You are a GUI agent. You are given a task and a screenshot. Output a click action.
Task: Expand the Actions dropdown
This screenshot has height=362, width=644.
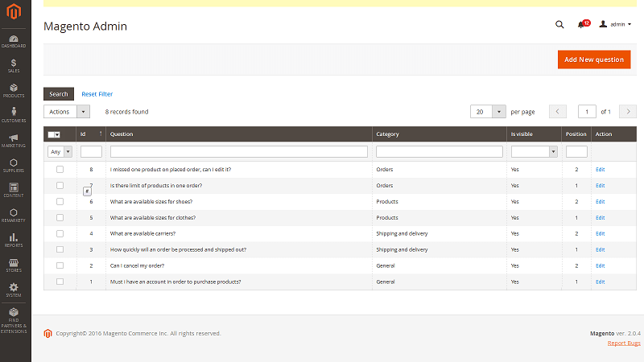tap(66, 112)
